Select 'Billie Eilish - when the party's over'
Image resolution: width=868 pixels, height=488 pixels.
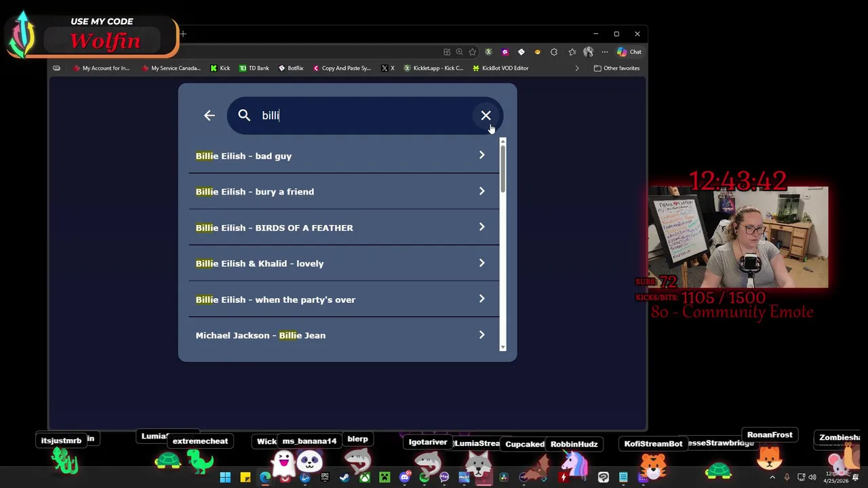[x=344, y=300]
